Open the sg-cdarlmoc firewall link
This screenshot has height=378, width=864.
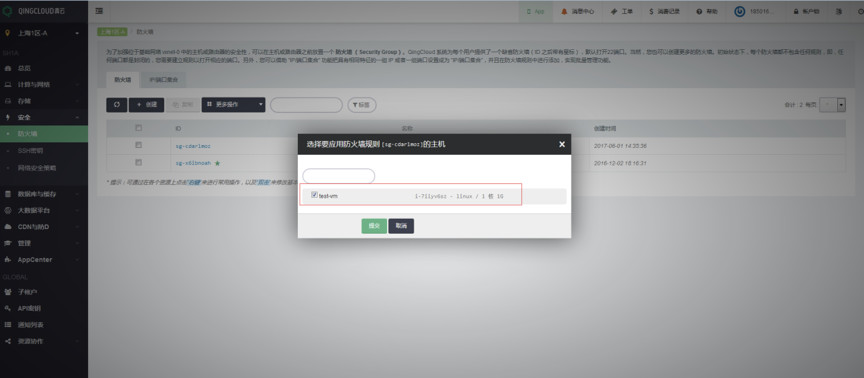tap(193, 146)
